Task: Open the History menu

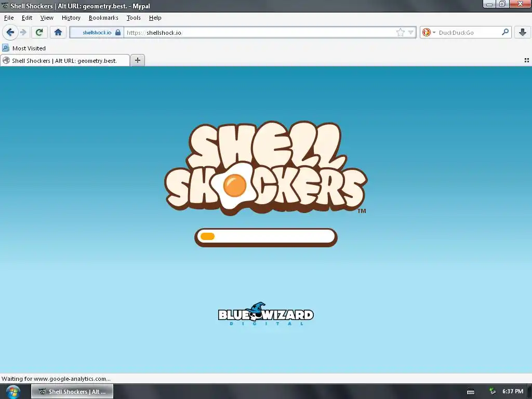Action: (x=71, y=18)
